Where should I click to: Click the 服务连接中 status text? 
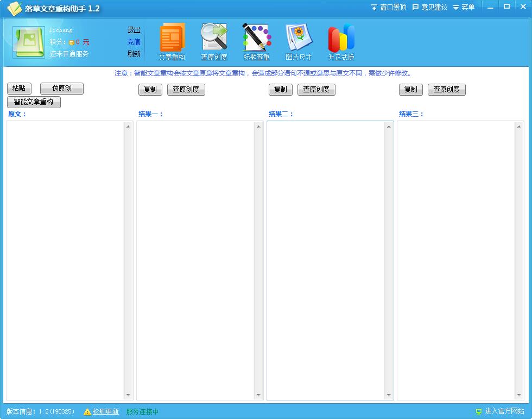tap(142, 411)
